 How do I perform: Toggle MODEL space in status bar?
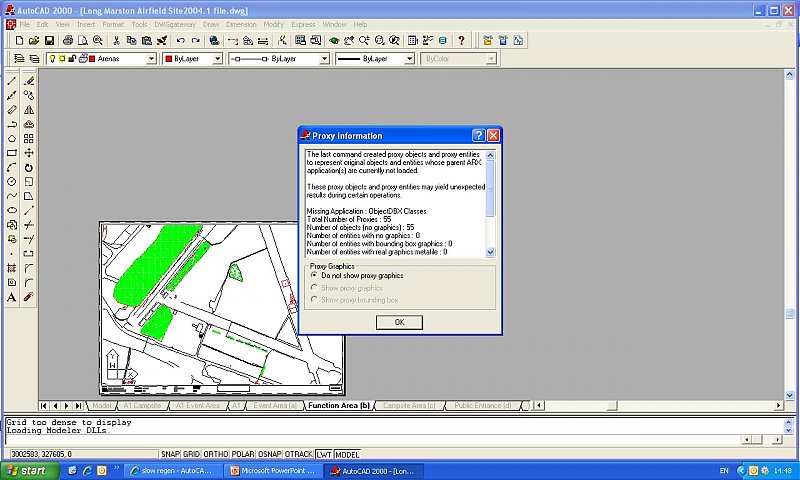[x=347, y=454]
